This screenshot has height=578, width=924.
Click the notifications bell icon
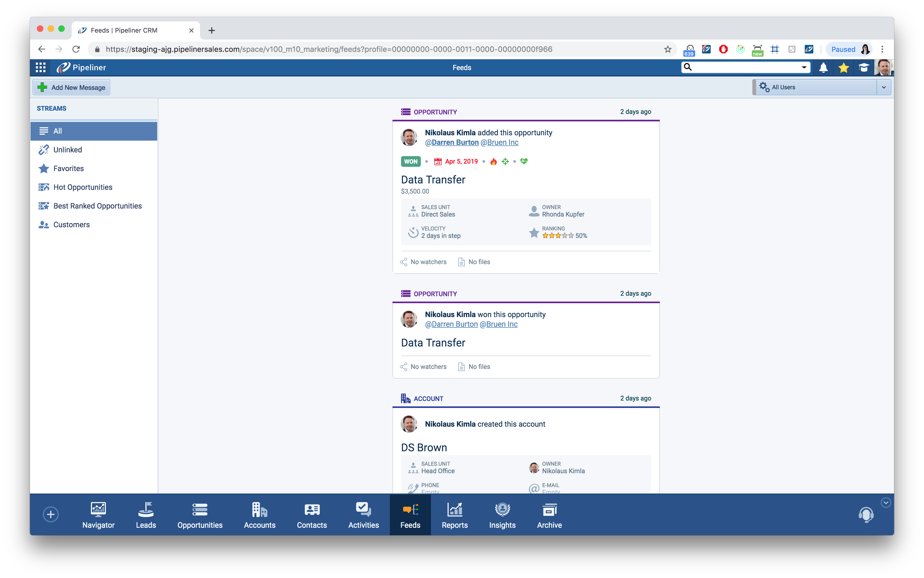point(823,68)
